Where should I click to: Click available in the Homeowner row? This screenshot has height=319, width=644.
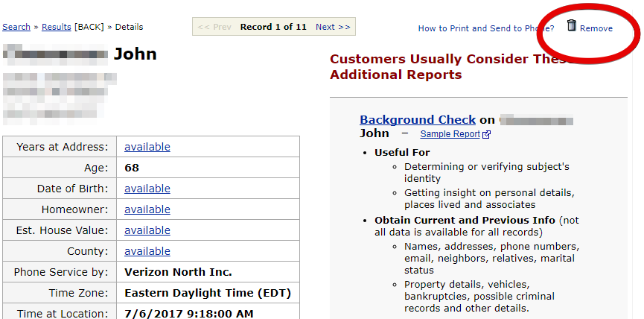pyautogui.click(x=147, y=209)
